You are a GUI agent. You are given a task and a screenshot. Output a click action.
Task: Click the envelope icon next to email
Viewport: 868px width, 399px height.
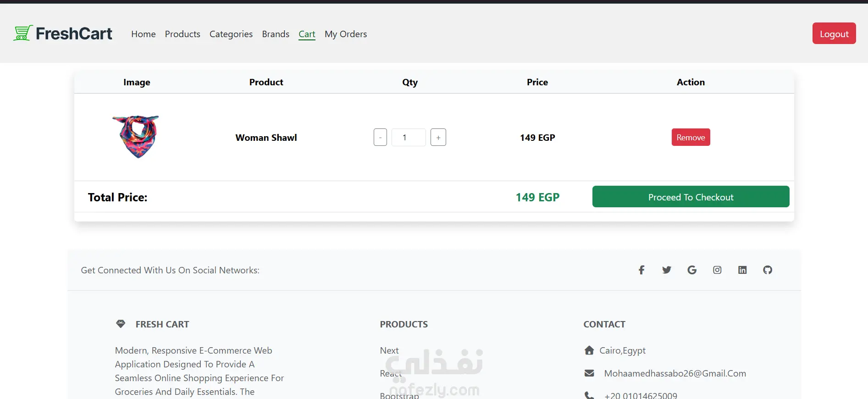589,373
